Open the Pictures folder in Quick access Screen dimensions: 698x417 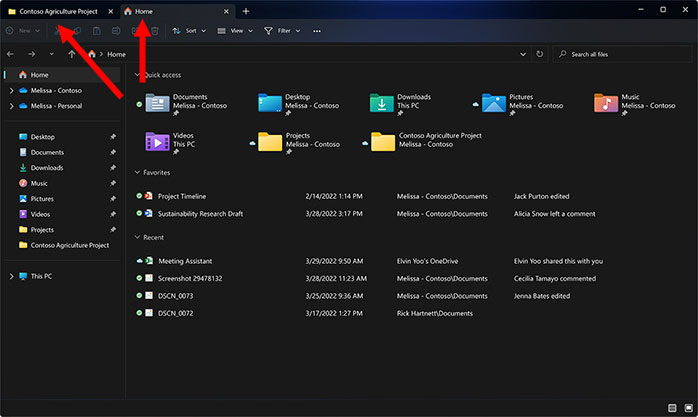point(494,103)
